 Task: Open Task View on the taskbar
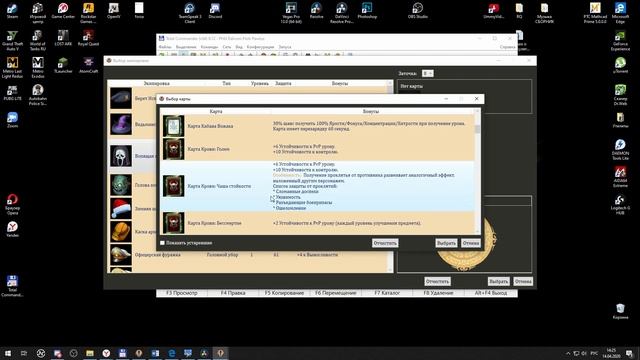[x=24, y=353]
